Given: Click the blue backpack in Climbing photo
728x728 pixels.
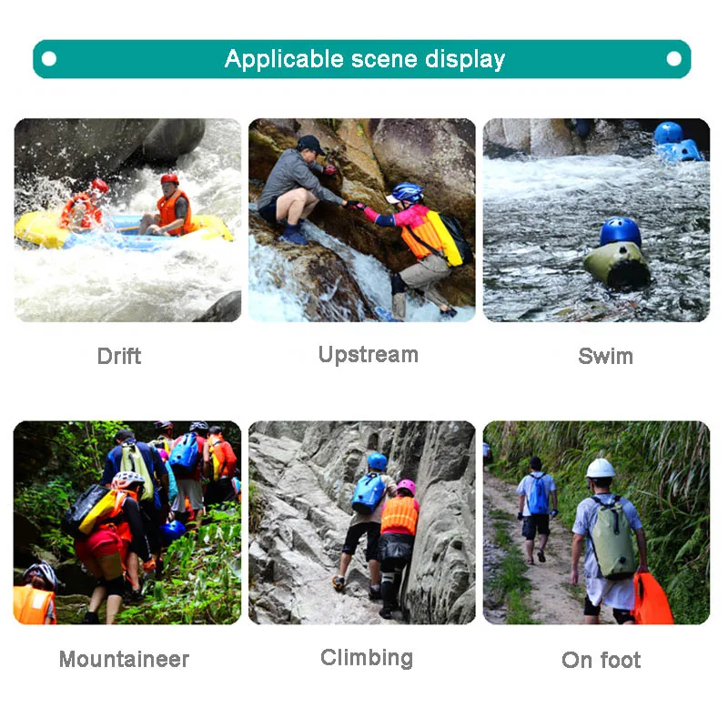Looking at the screenshot, I should pyautogui.click(x=369, y=493).
